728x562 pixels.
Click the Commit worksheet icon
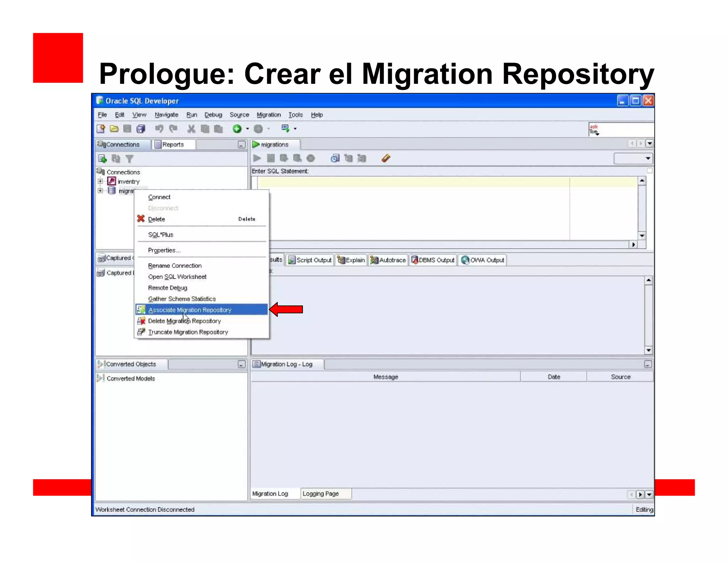tap(284, 158)
